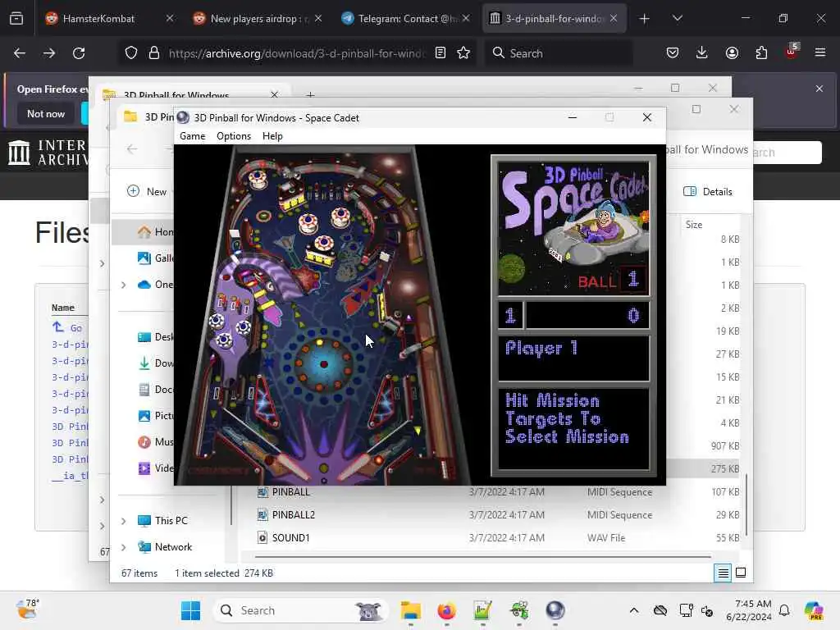Reload the archive.org page

[79, 53]
